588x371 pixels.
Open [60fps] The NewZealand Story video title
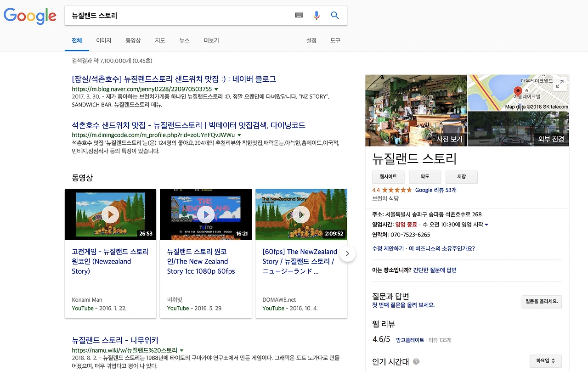pos(300,261)
